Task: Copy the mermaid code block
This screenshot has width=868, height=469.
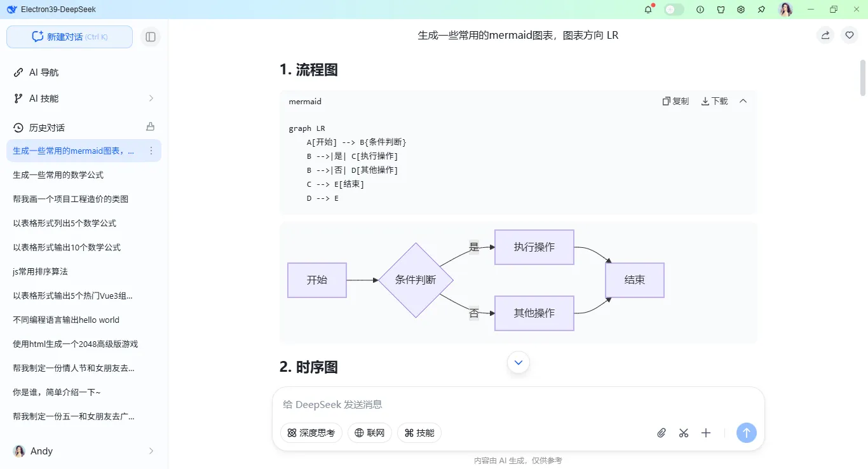Action: 675,100
